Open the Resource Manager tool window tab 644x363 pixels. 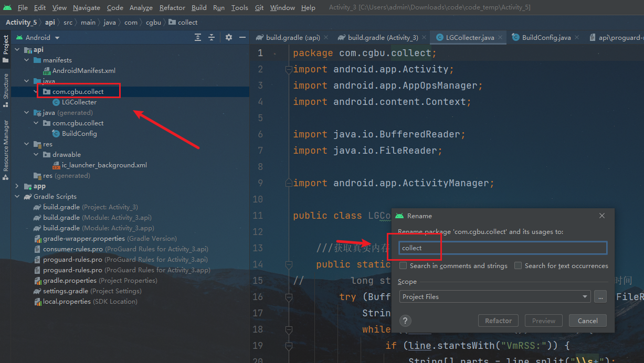point(6,150)
